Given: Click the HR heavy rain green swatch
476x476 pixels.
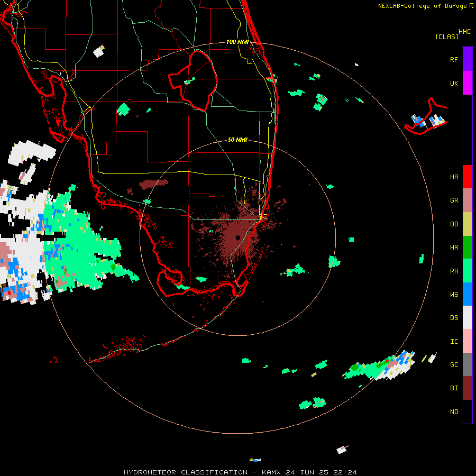Looking at the screenshot, I should tap(467, 248).
